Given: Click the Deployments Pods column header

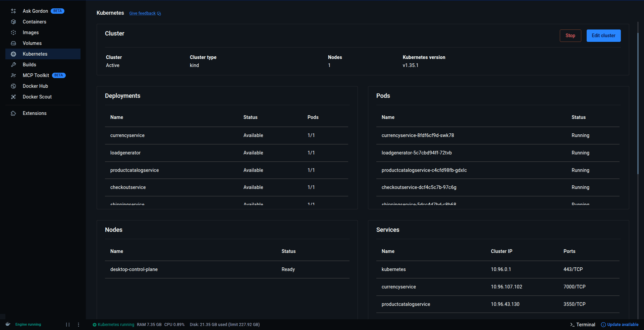Looking at the screenshot, I should click(x=313, y=117).
